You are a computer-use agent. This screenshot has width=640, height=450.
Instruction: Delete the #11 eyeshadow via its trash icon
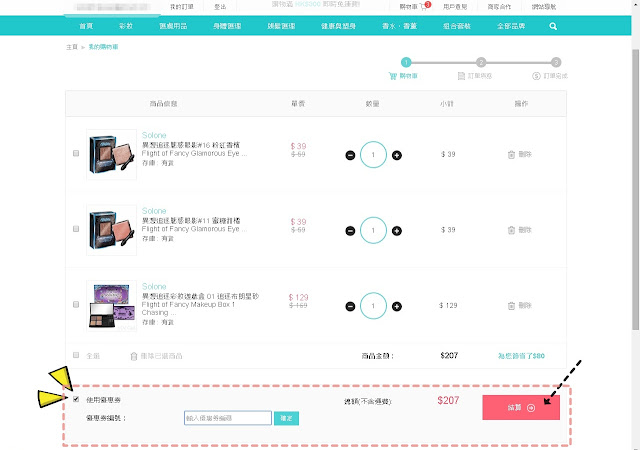(x=511, y=230)
